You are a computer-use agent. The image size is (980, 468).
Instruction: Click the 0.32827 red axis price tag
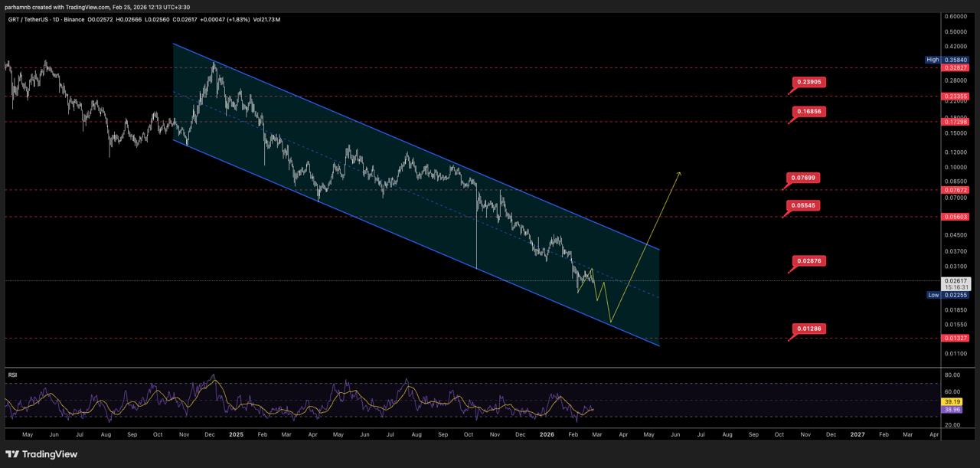click(957, 68)
